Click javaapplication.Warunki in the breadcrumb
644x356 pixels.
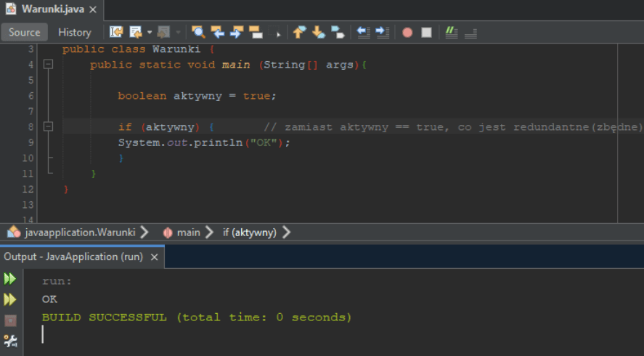click(x=79, y=232)
